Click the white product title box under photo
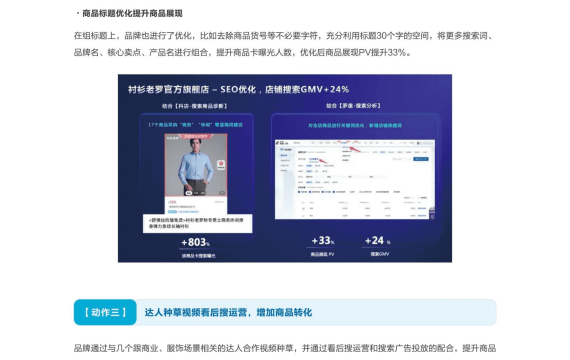 [x=197, y=223]
